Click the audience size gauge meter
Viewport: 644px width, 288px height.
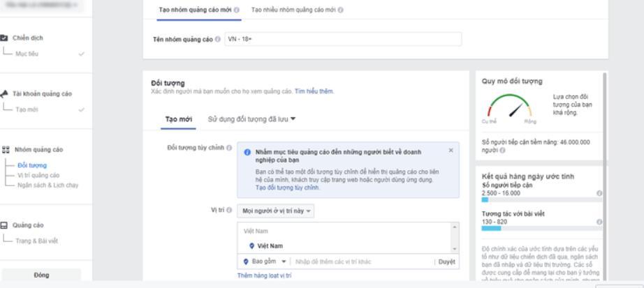(x=509, y=106)
